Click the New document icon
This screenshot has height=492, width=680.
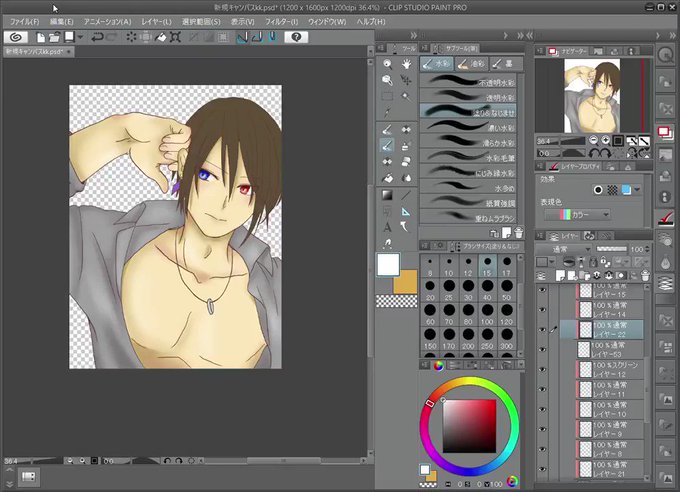40,37
